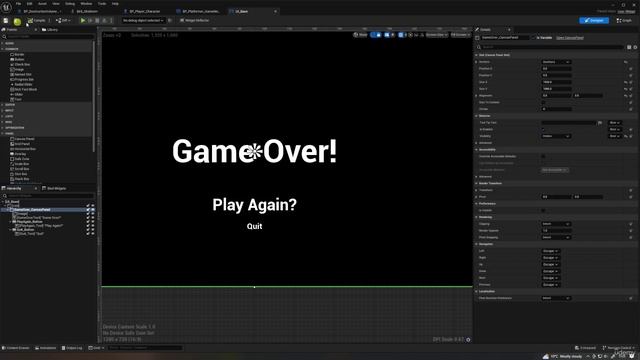Open the Content Drawer in status bar

click(16, 348)
